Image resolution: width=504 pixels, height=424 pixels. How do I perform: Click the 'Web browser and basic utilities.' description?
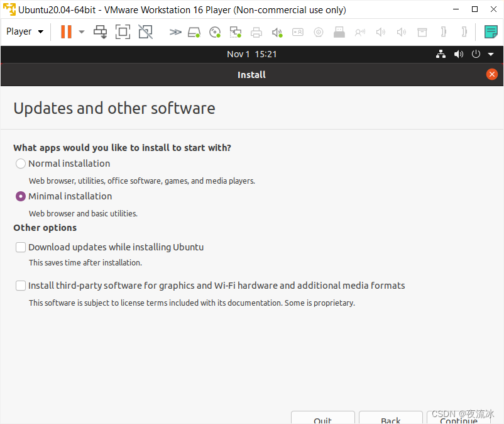point(83,214)
